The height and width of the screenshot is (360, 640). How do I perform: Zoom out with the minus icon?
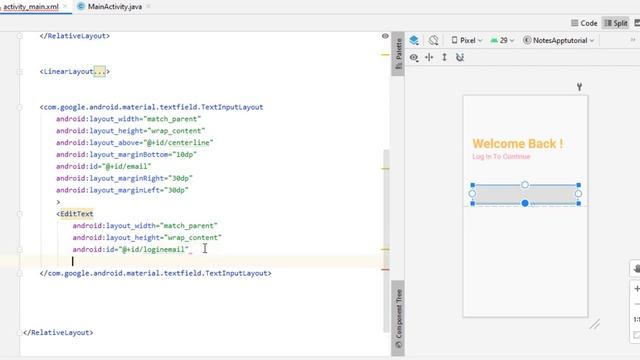coord(637,304)
